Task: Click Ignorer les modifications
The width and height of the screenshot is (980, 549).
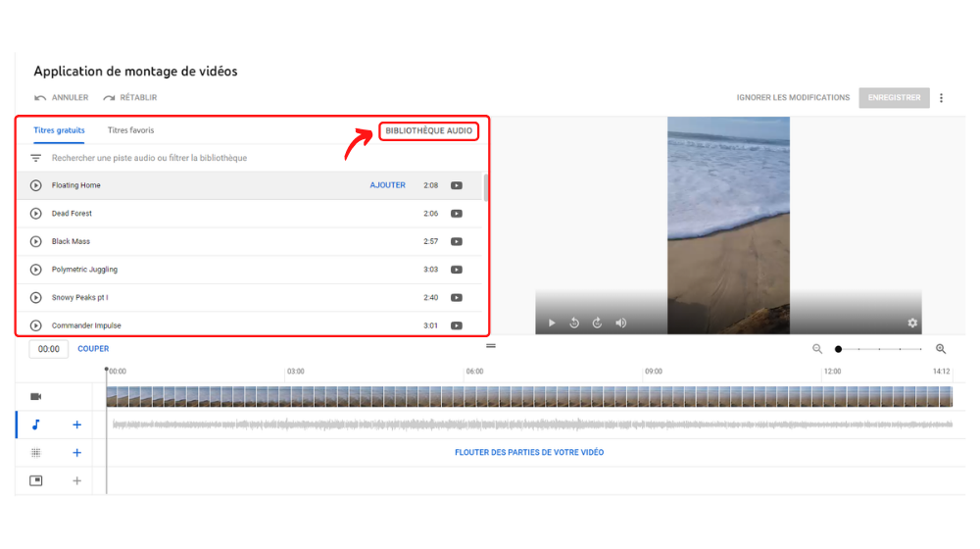Action: point(793,97)
